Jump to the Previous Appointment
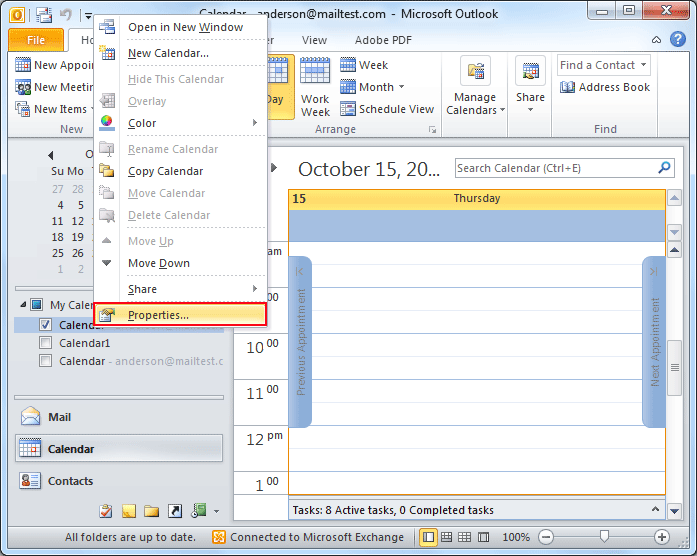 click(300, 341)
